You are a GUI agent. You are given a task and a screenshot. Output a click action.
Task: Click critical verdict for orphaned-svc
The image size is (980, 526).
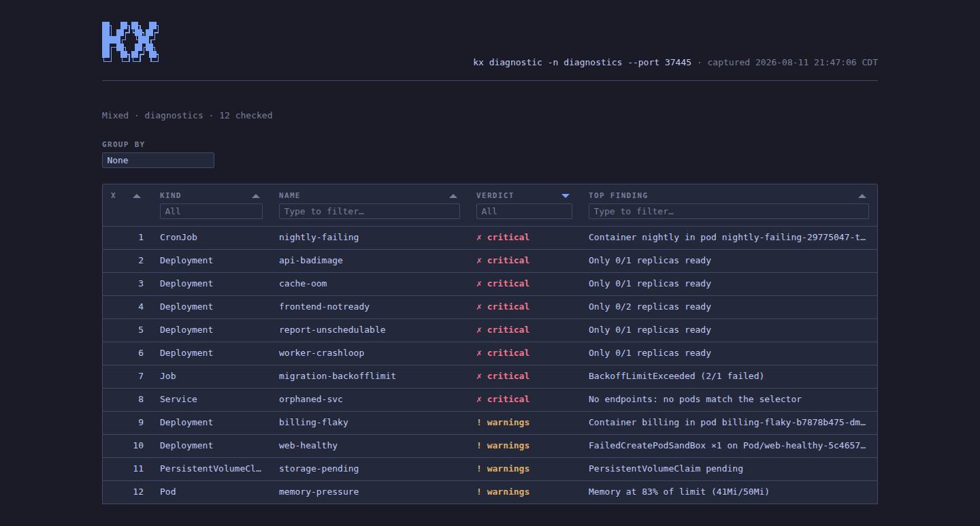tap(503, 399)
